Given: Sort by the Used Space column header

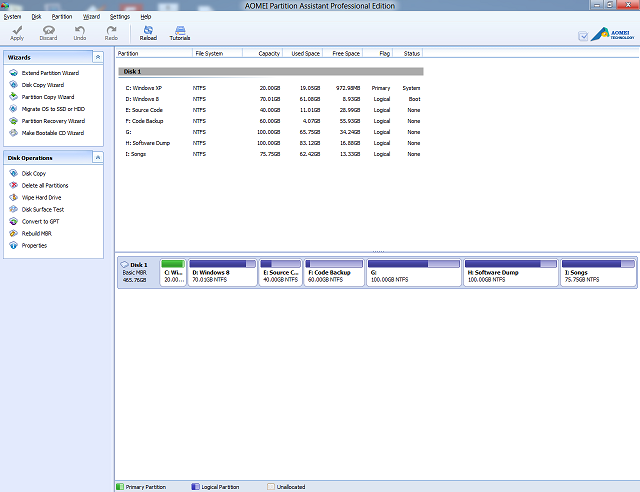Looking at the screenshot, I should [x=302, y=53].
